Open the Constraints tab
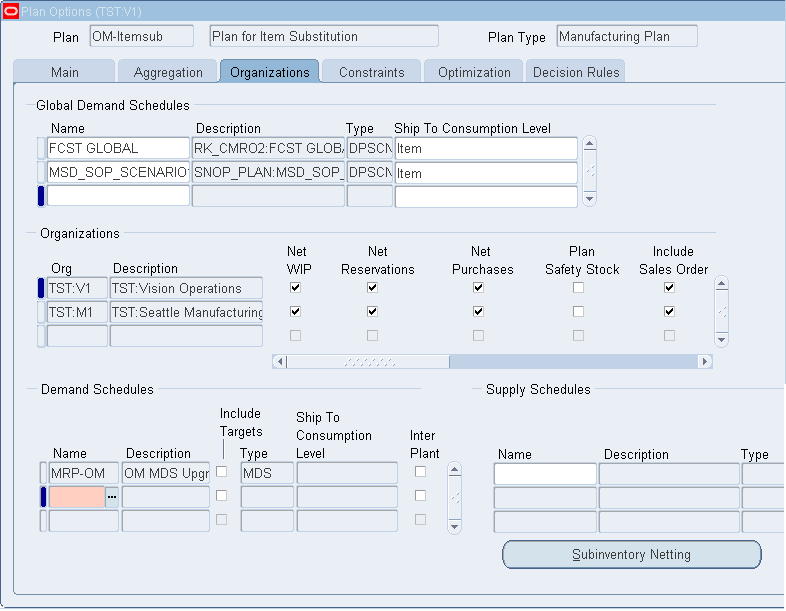The height and width of the screenshot is (611, 786). click(x=371, y=72)
